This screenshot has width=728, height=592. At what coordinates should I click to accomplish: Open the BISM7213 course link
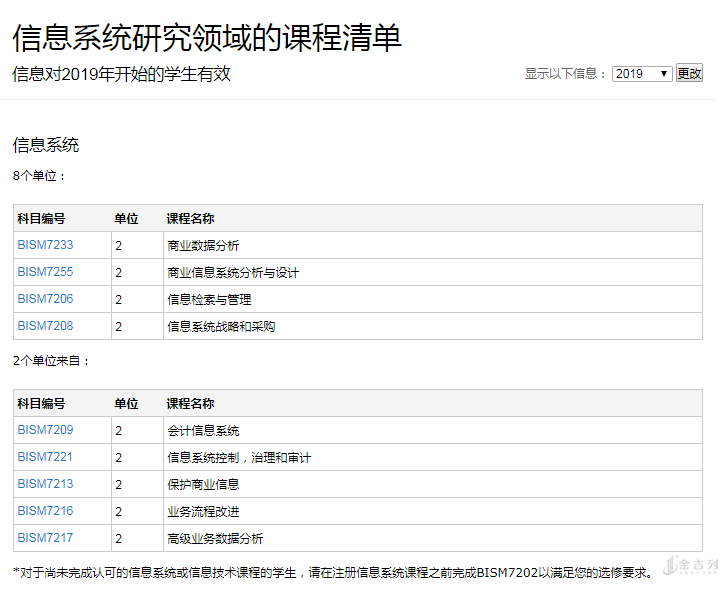click(45, 484)
